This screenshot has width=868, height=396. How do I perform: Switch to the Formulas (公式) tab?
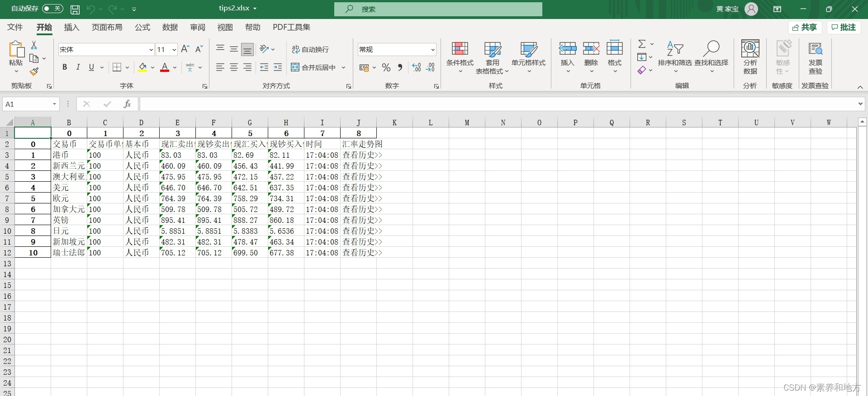[142, 27]
